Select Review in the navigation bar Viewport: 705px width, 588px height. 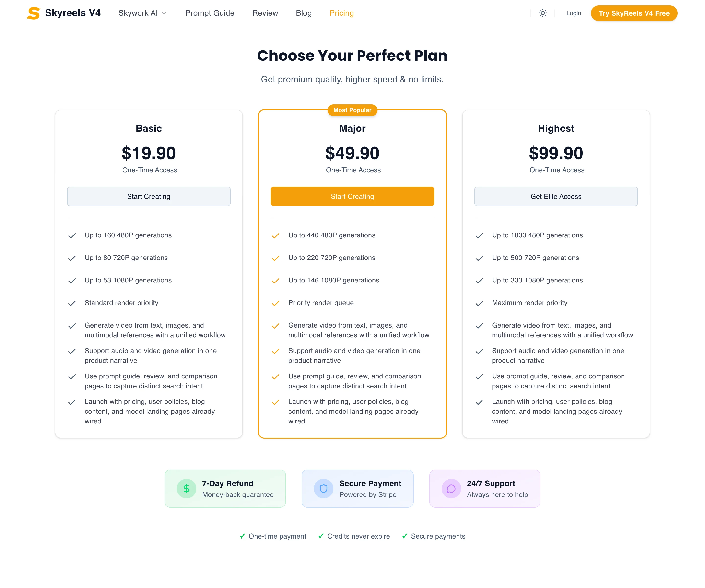click(x=265, y=13)
